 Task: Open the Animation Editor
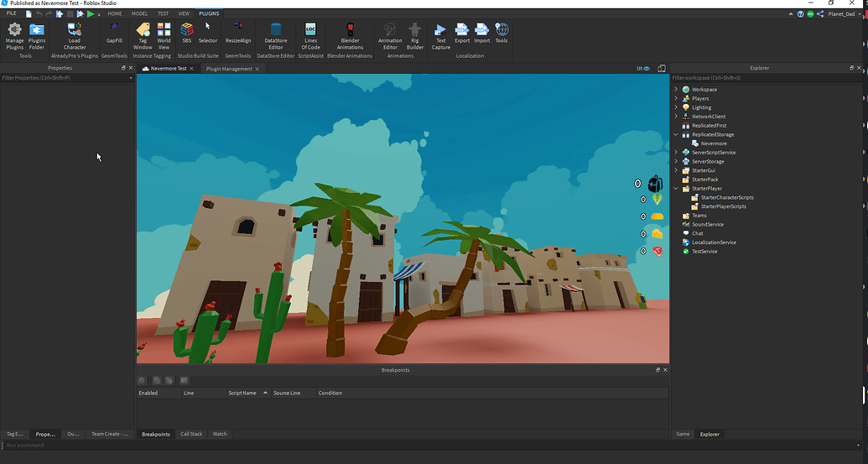(x=390, y=37)
